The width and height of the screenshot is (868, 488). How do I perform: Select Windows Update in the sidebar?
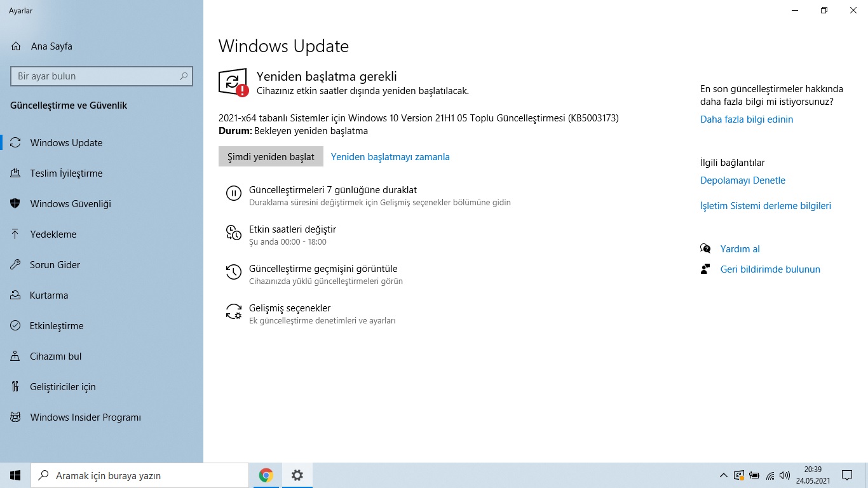point(102,143)
